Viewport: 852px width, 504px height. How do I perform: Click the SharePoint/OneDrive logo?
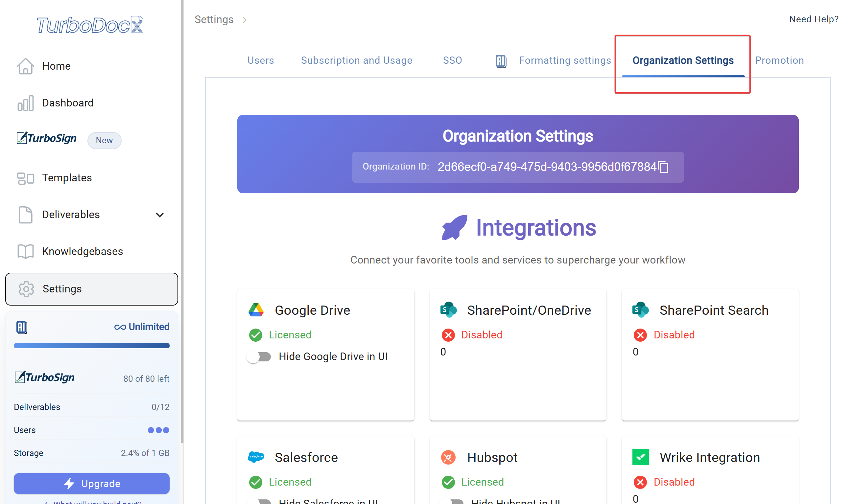pos(448,309)
